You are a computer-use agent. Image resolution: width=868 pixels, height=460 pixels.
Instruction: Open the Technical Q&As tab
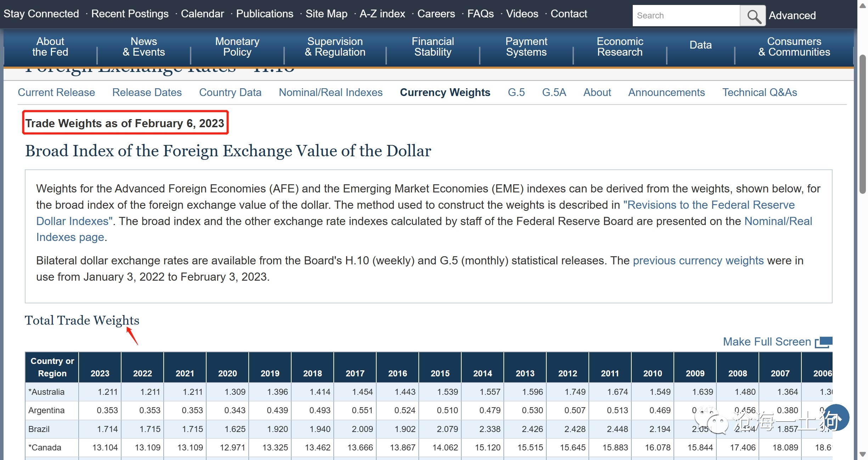click(760, 92)
